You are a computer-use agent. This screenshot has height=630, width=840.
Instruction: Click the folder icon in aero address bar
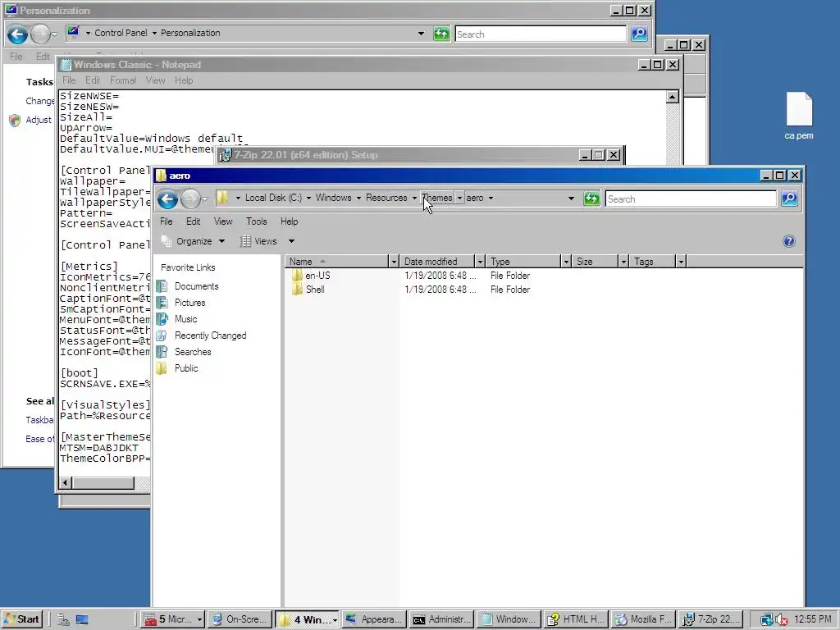pyautogui.click(x=222, y=198)
